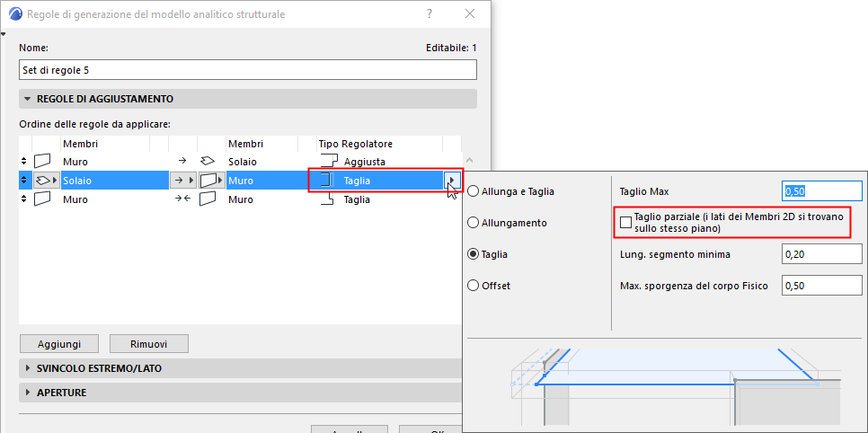This screenshot has height=433, width=868.
Task: Enable the Taglio parziale checkbox
Action: pos(625,222)
